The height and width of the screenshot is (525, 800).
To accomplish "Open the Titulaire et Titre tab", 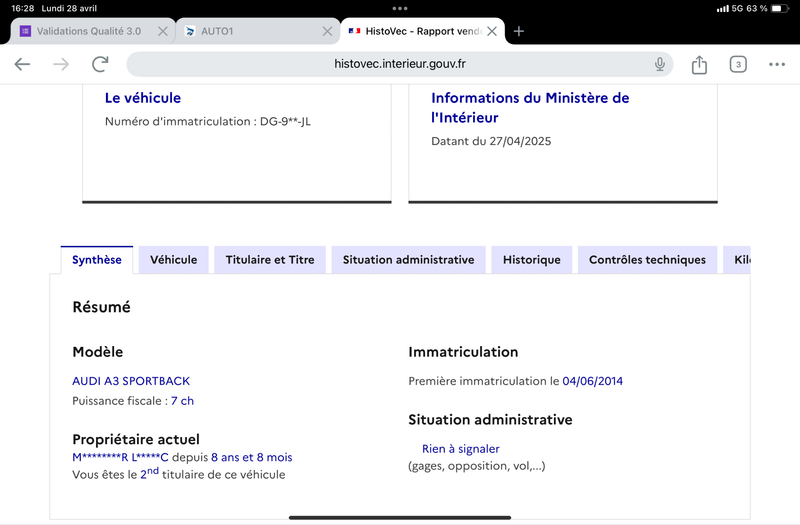I will pos(270,260).
